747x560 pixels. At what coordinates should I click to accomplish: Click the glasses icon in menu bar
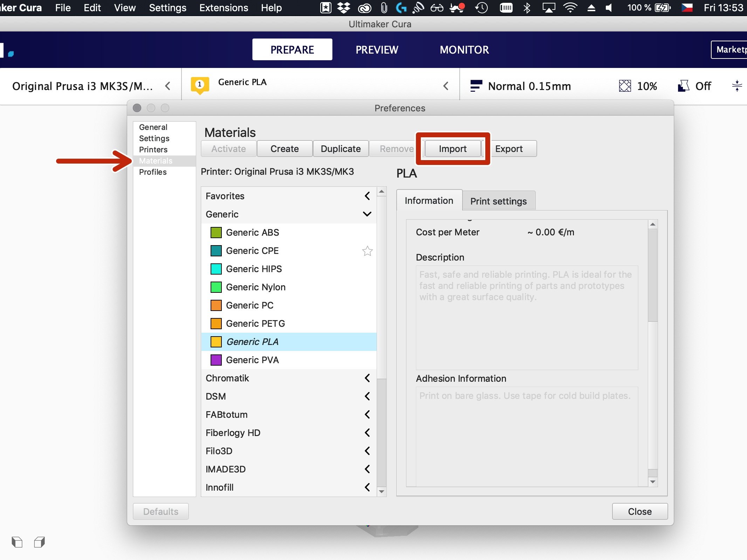point(437,8)
